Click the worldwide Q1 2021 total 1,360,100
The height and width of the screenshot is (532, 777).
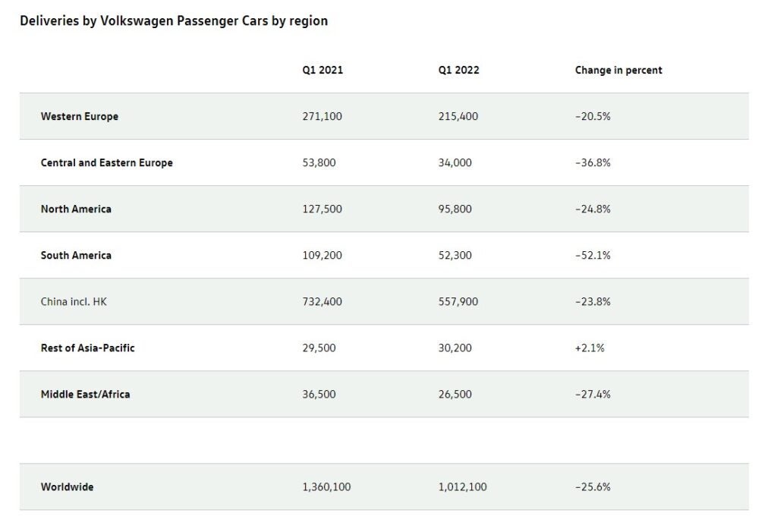(x=326, y=486)
